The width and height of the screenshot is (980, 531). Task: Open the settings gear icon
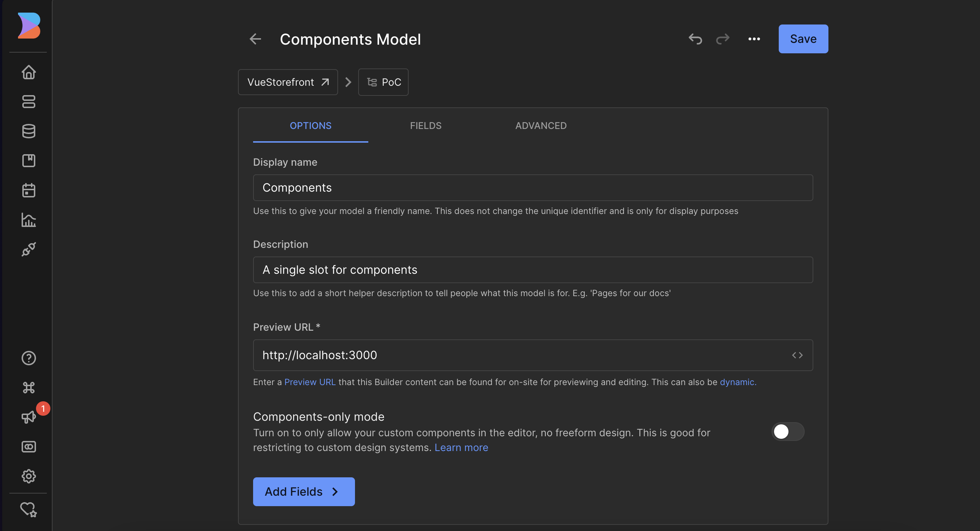click(x=29, y=476)
